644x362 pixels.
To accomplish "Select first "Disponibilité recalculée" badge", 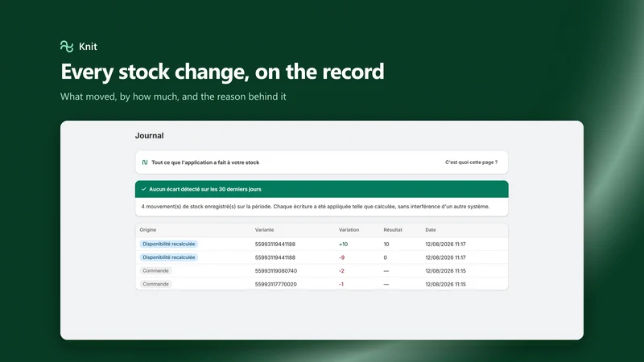I will [169, 244].
